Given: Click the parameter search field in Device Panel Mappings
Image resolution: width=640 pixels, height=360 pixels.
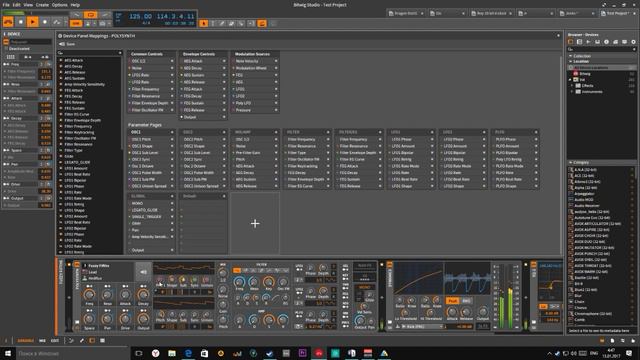Looking at the screenshot, I should pyautogui.click(x=89, y=53).
